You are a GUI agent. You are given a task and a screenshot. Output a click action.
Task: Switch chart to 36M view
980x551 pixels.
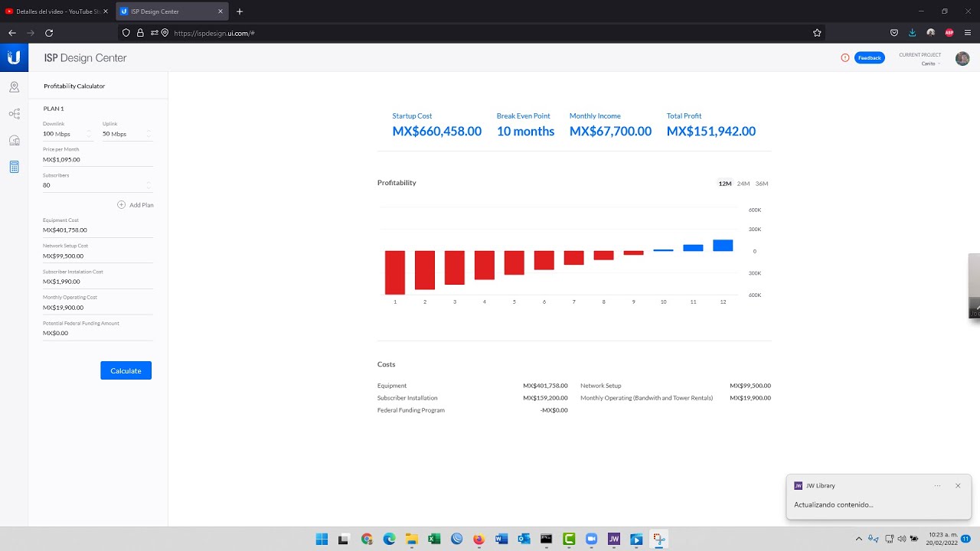tap(762, 184)
